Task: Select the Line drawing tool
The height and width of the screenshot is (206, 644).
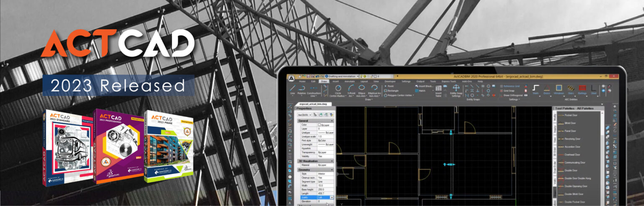Action: pos(292,88)
